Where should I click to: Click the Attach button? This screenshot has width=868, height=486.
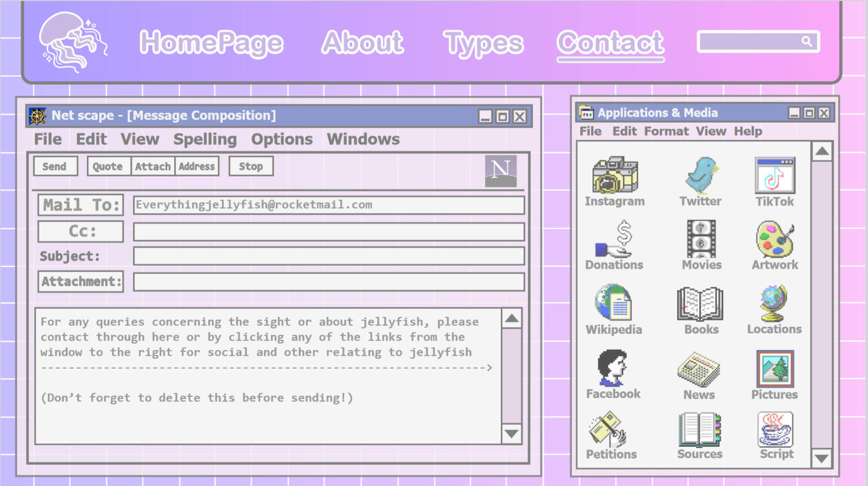pyautogui.click(x=153, y=166)
